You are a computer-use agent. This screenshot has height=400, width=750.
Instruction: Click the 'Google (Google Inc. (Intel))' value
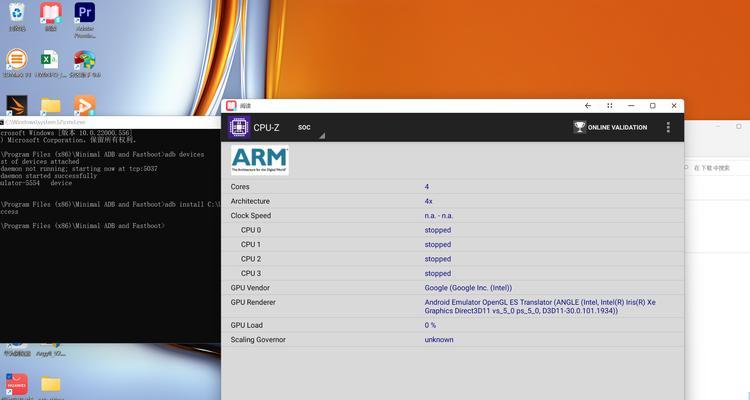pyautogui.click(x=468, y=288)
